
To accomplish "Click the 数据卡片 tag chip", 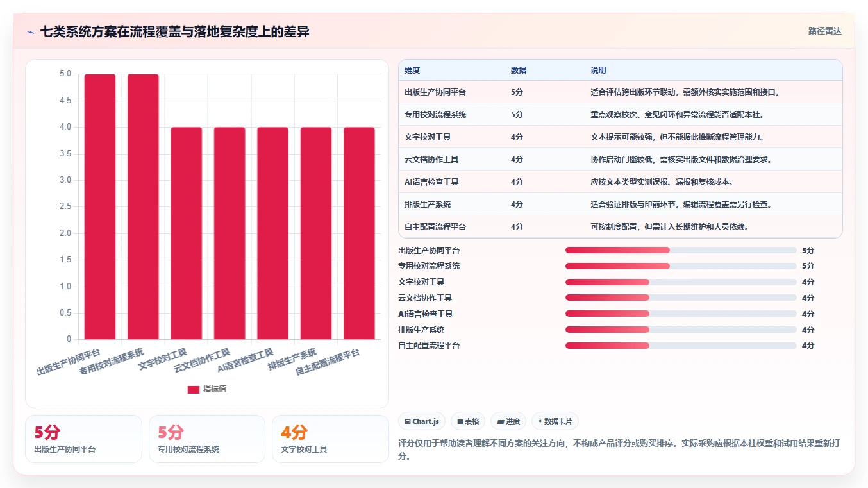I will [x=555, y=421].
